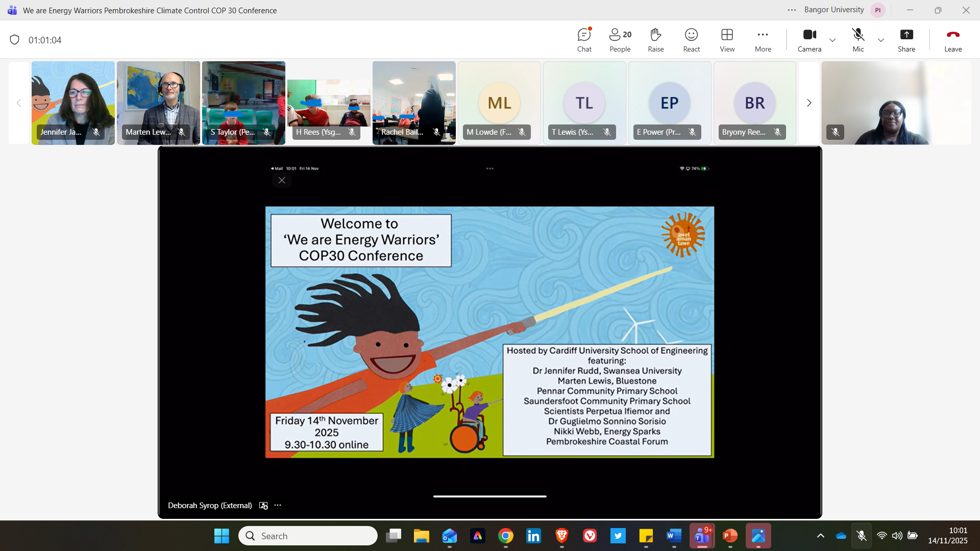Select the TL avatar of T Lewis

coord(584,103)
